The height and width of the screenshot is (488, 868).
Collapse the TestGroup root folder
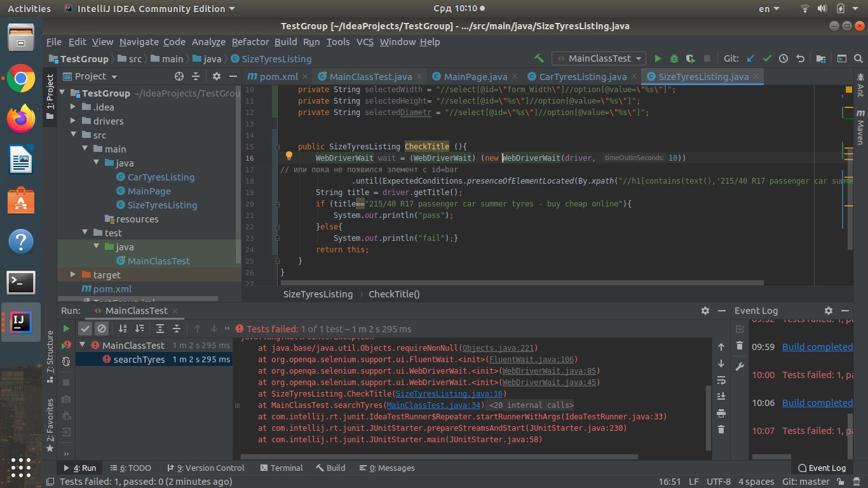coord(63,93)
